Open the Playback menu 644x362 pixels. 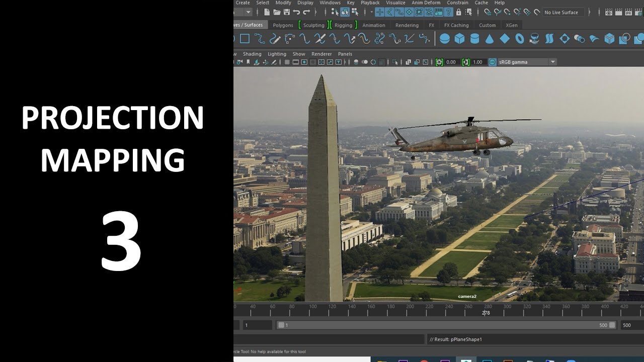370,3
